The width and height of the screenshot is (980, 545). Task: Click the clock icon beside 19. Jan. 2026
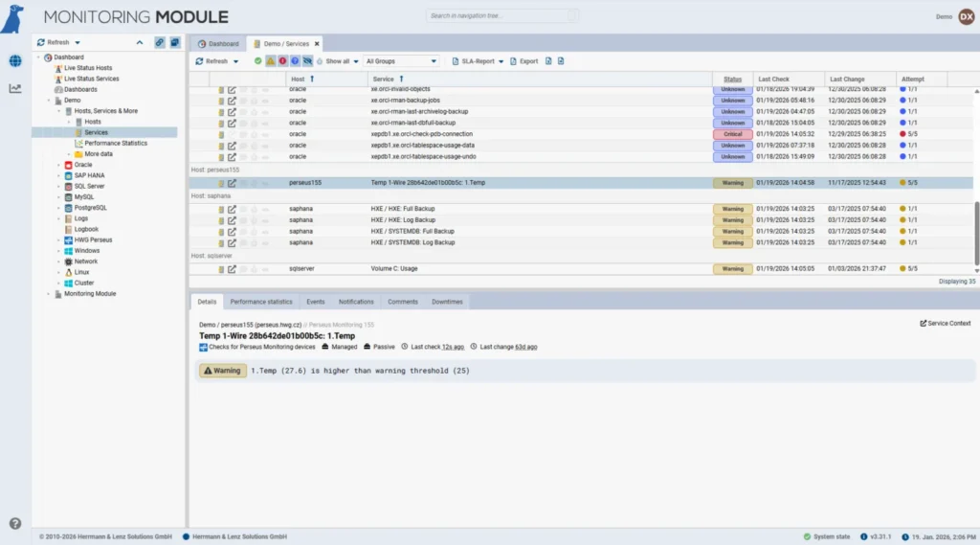905,537
